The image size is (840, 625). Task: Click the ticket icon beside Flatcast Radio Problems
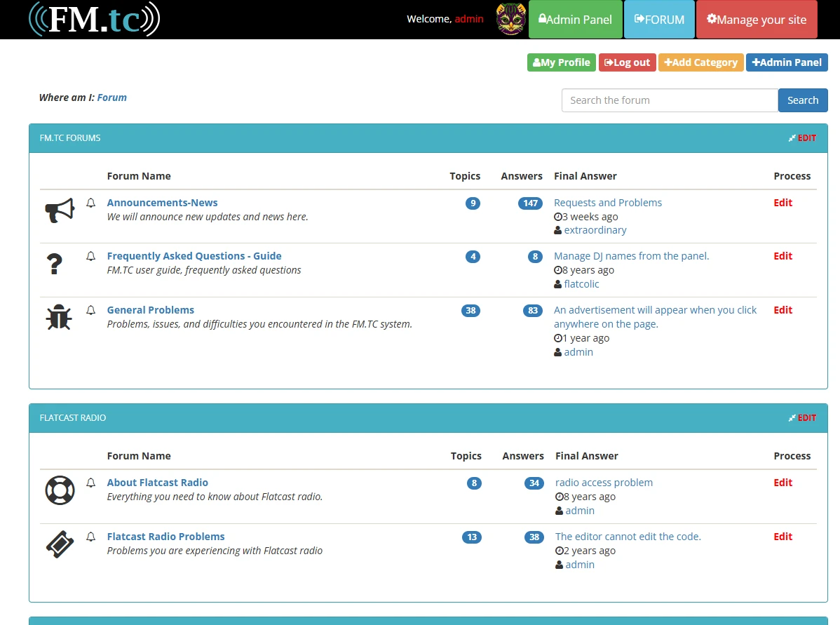pos(60,544)
